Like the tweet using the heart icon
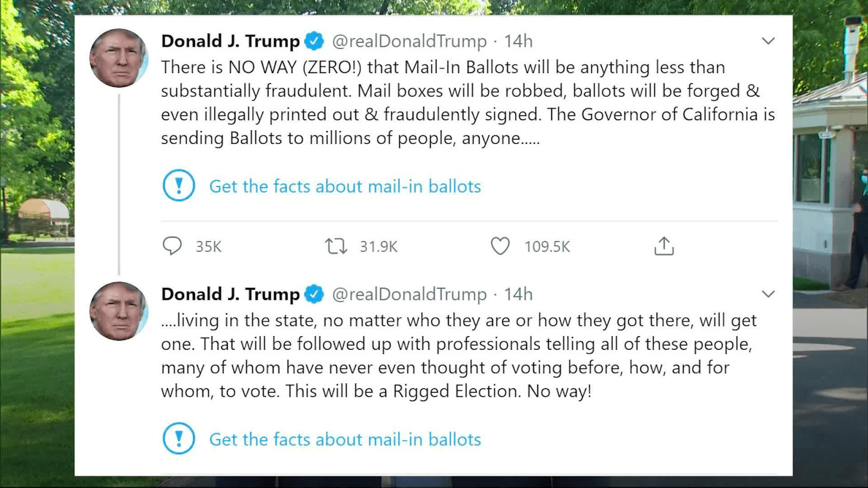 click(500, 246)
